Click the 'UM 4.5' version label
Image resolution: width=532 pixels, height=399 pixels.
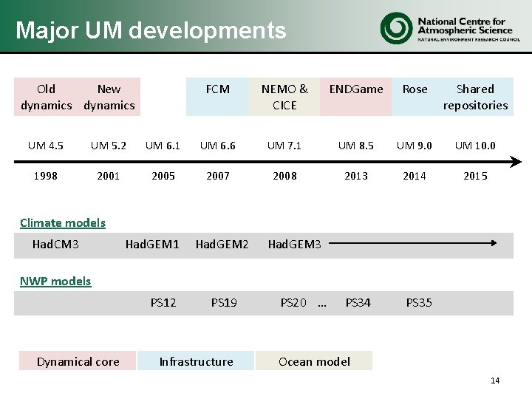tap(46, 146)
